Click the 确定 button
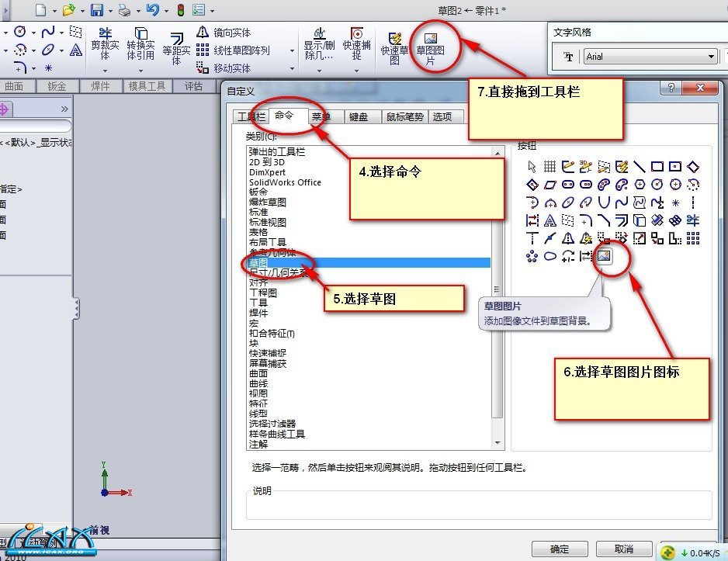 click(x=560, y=549)
